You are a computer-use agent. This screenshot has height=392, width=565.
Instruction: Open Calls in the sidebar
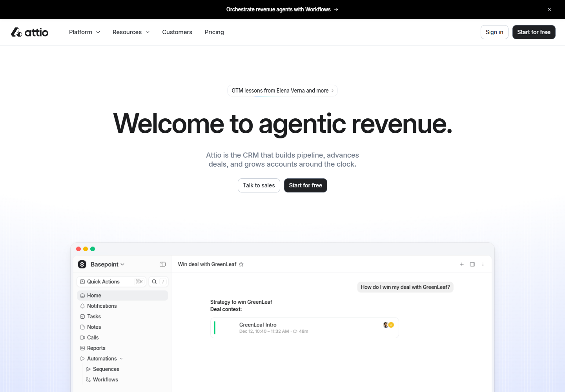[122, 338]
